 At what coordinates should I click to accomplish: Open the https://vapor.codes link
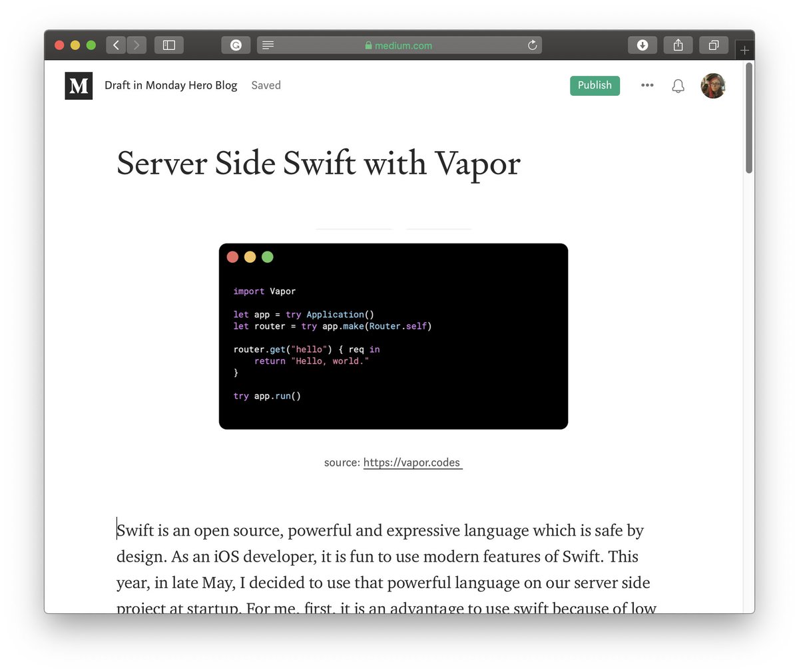point(412,462)
